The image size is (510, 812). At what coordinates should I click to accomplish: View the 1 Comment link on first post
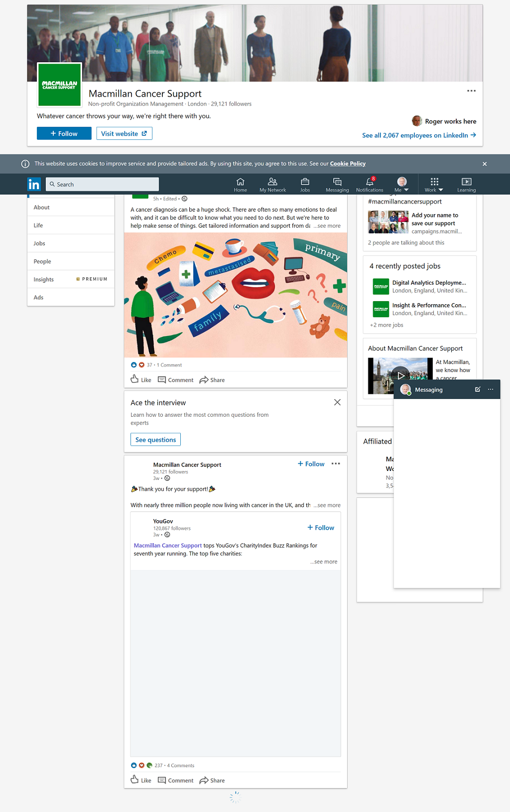(x=169, y=365)
